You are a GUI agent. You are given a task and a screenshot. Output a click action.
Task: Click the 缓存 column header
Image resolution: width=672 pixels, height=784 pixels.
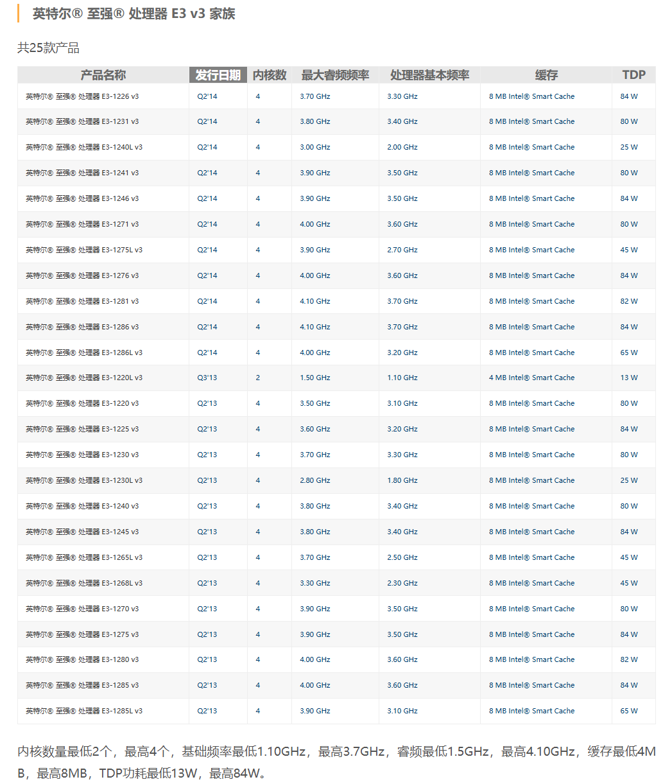546,75
